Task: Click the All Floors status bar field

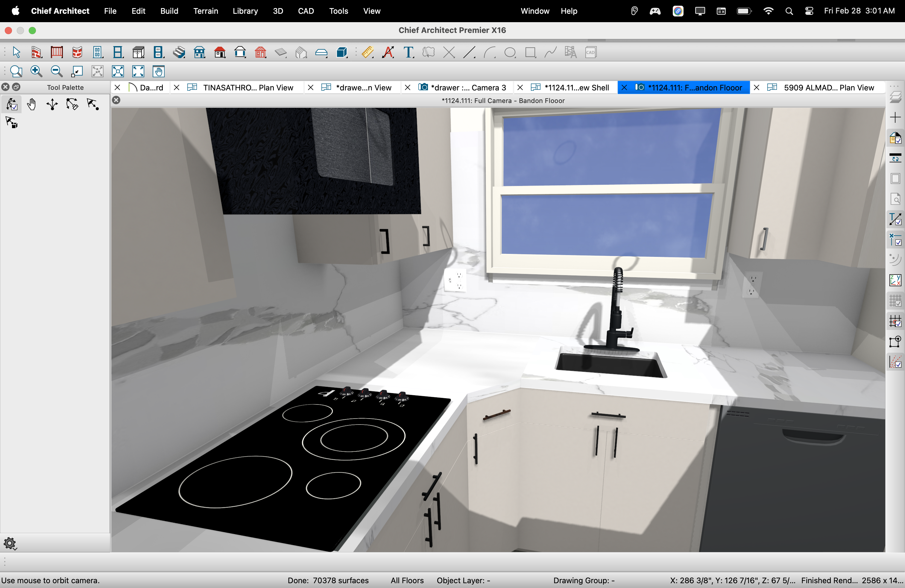Action: 407,581
